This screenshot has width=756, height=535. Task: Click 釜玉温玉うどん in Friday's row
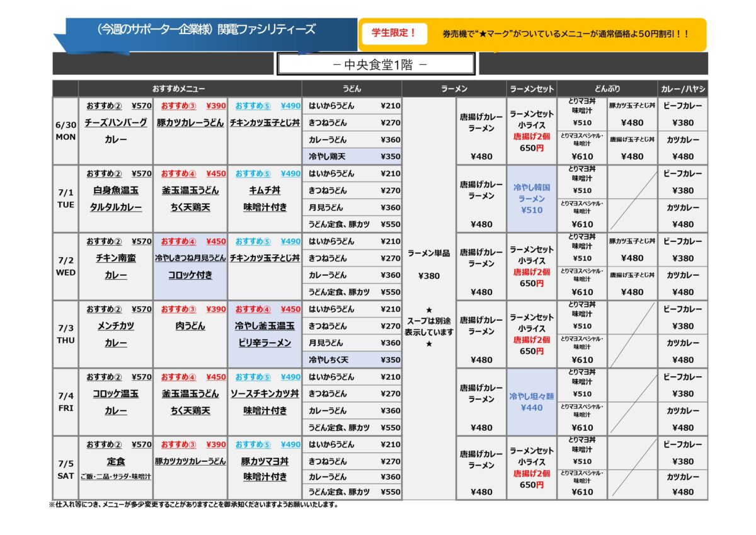190,393
